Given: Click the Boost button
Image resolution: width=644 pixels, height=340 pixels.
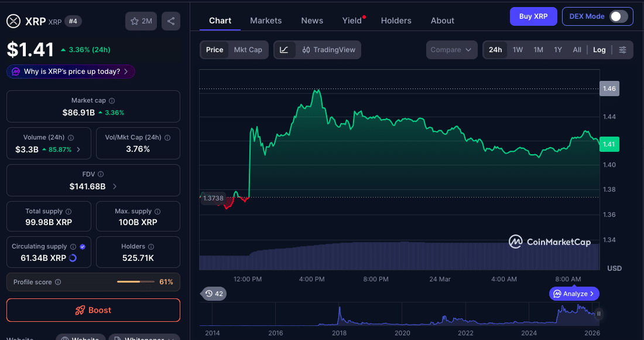Looking at the screenshot, I should [93, 310].
